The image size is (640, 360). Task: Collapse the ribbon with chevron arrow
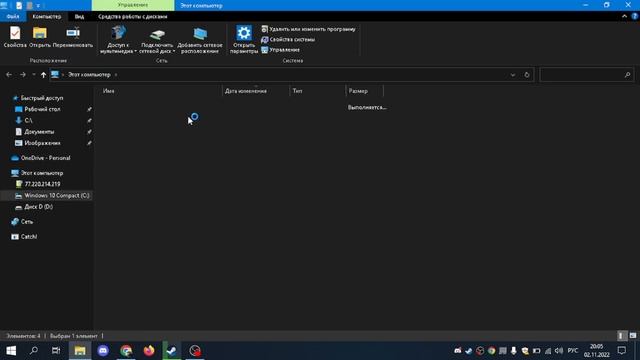coord(624,16)
